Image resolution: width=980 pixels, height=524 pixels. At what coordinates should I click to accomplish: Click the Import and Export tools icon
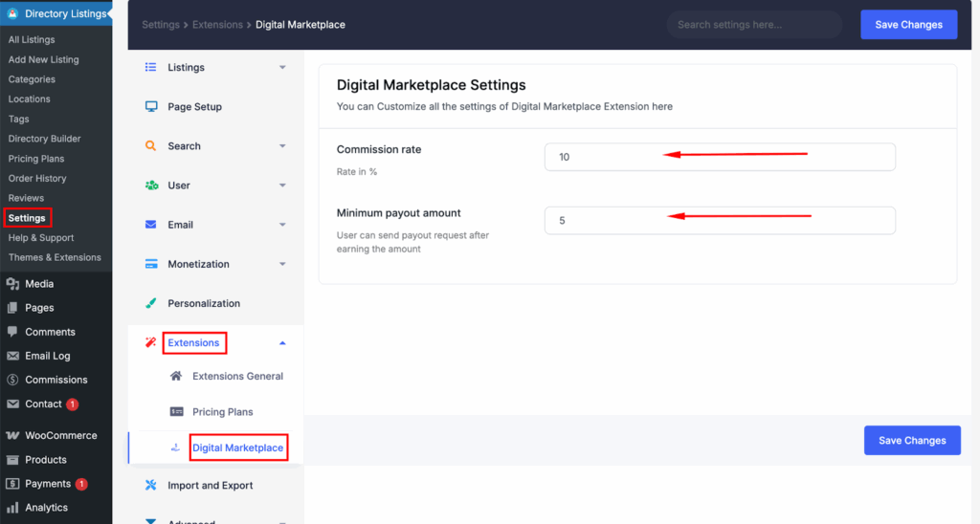click(x=151, y=486)
